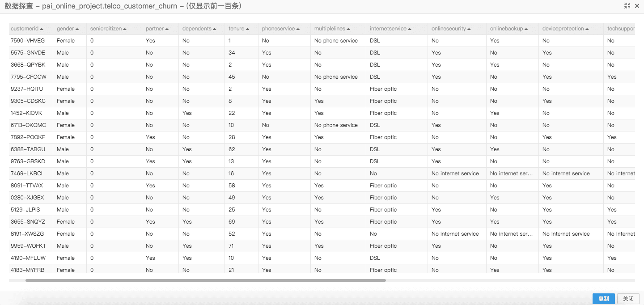Click 'No internet service' onlinesecurity for 7469-LKBCI

(455, 174)
